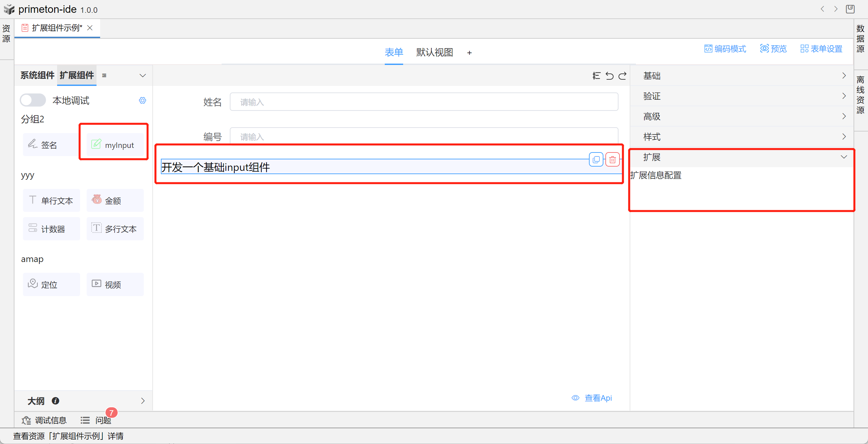Click the redo arrow icon
This screenshot has height=444, width=868.
point(622,76)
